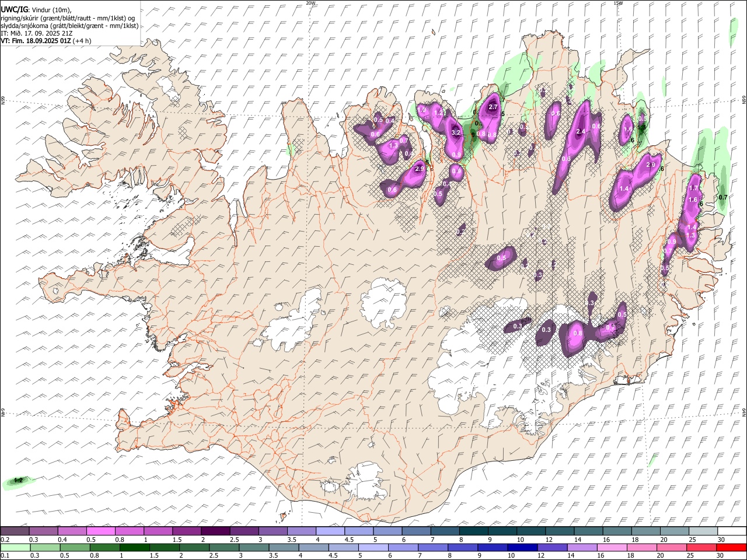
Task: Click the "VT: Fim. 18.09.2025 01Z (+4 h)" line
Action: (46, 41)
